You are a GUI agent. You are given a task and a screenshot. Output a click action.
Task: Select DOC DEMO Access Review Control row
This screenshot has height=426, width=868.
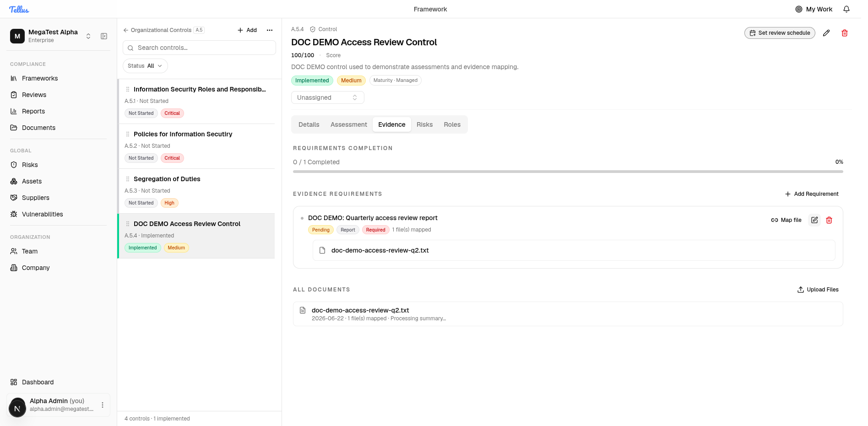(197, 236)
